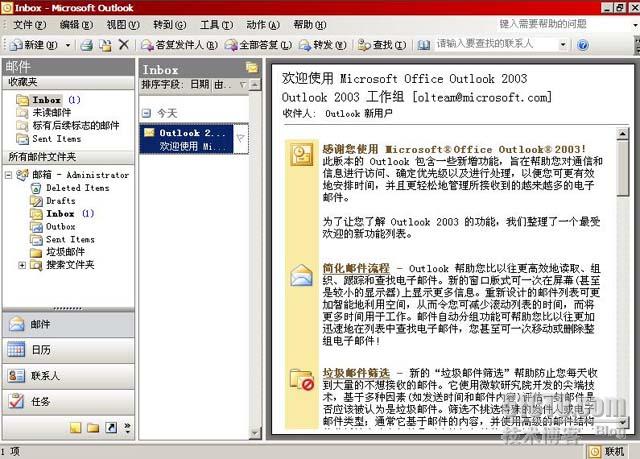This screenshot has height=459, width=640.
Task: Open the Notes icon in navigation pane
Action: pyautogui.click(x=75, y=428)
